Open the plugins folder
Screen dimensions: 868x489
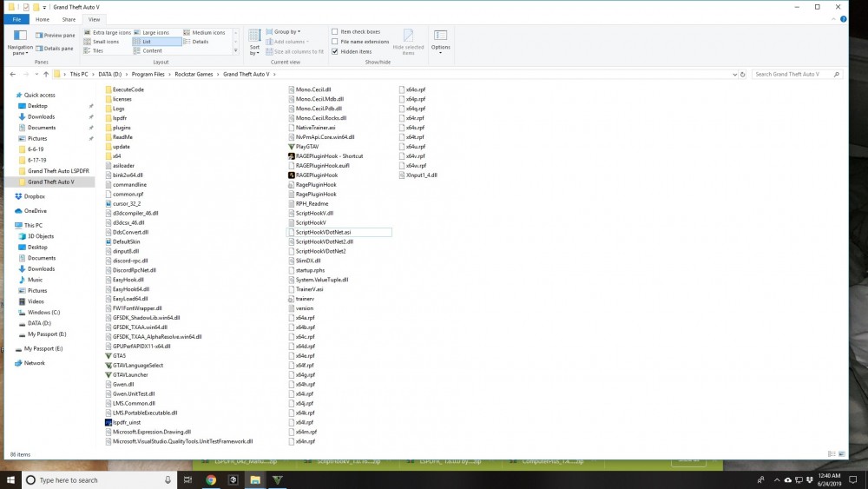click(x=122, y=127)
